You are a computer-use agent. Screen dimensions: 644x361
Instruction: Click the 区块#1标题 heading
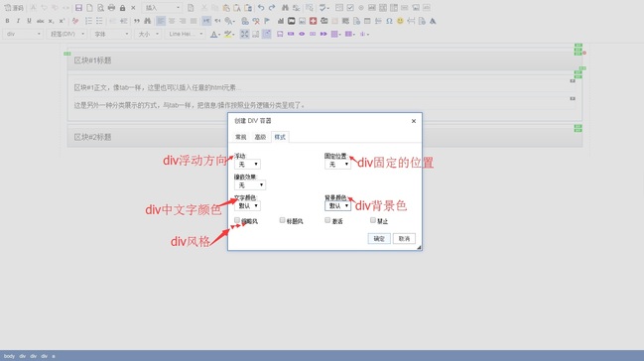click(x=93, y=60)
